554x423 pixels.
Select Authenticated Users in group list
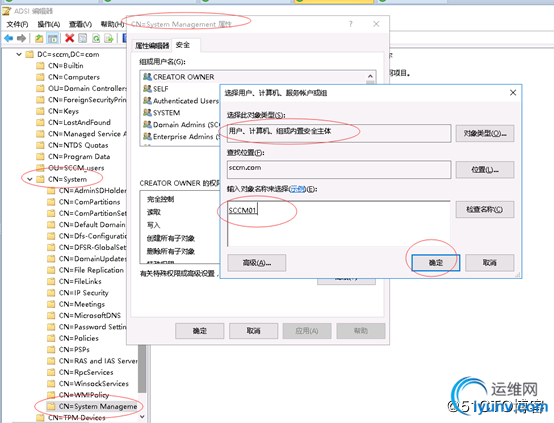(181, 101)
